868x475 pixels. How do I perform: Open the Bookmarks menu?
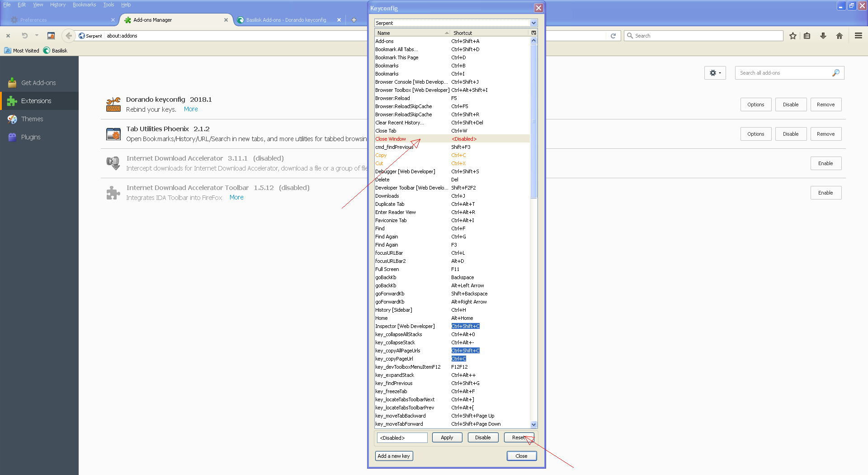pyautogui.click(x=84, y=5)
